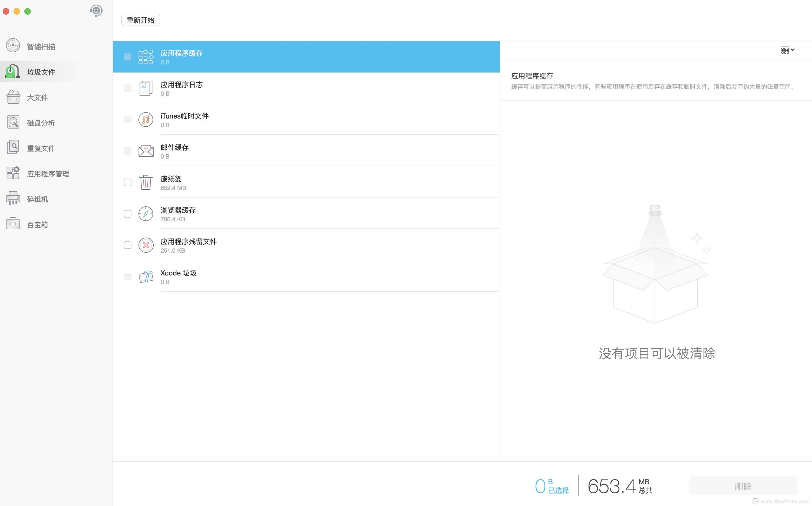The width and height of the screenshot is (812, 506).
Task: Click the support face icon at top
Action: (x=96, y=11)
